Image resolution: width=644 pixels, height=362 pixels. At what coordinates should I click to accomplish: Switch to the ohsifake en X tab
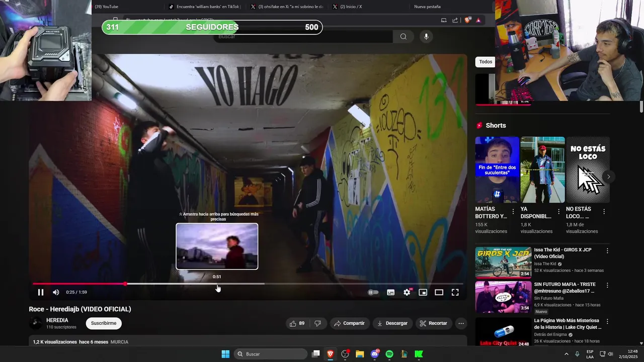point(287,7)
